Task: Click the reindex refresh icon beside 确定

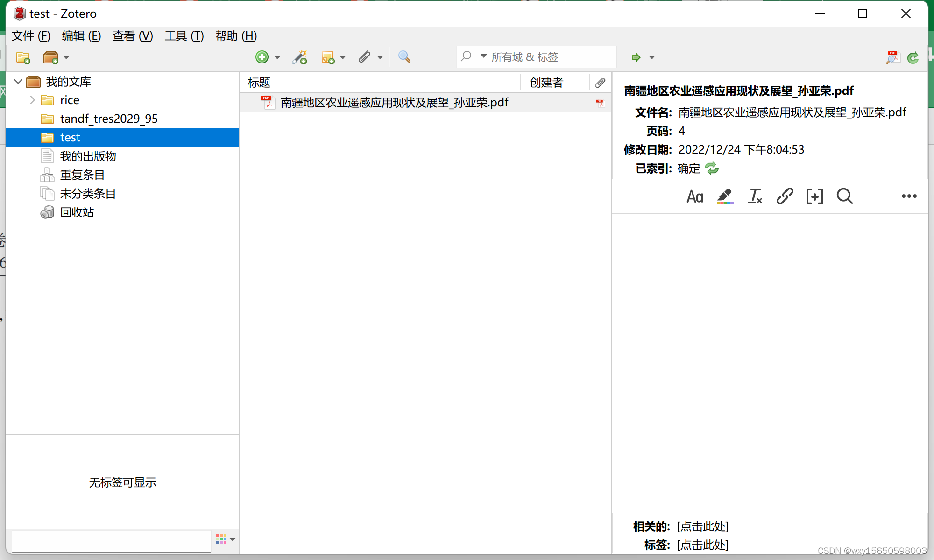Action: (712, 168)
